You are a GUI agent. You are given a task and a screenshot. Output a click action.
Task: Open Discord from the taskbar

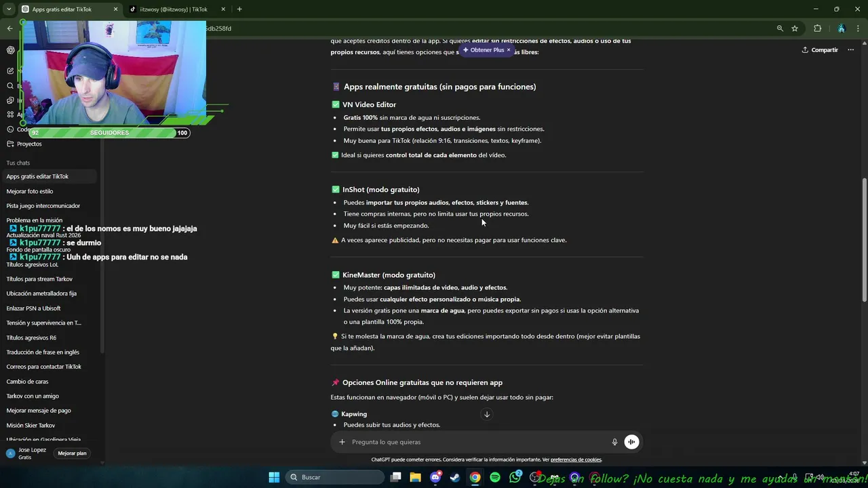pos(435,477)
